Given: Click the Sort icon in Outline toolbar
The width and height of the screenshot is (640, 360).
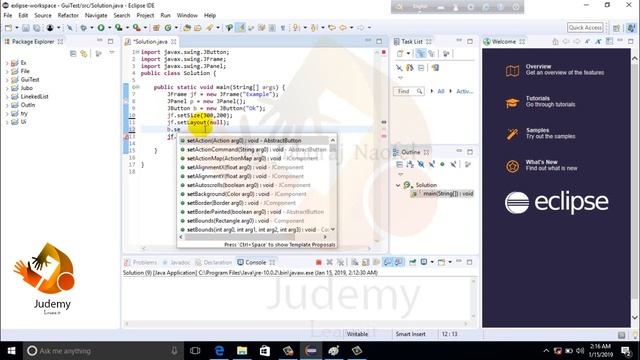Looking at the screenshot, I should 410,164.
